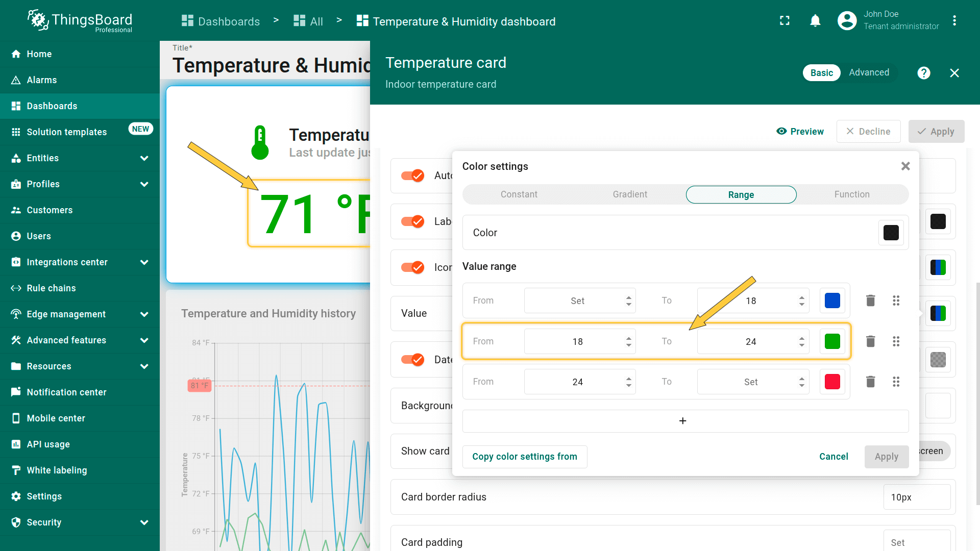The height and width of the screenshot is (551, 980).
Task: Open the top-right three-dot menu
Action: [x=954, y=21]
